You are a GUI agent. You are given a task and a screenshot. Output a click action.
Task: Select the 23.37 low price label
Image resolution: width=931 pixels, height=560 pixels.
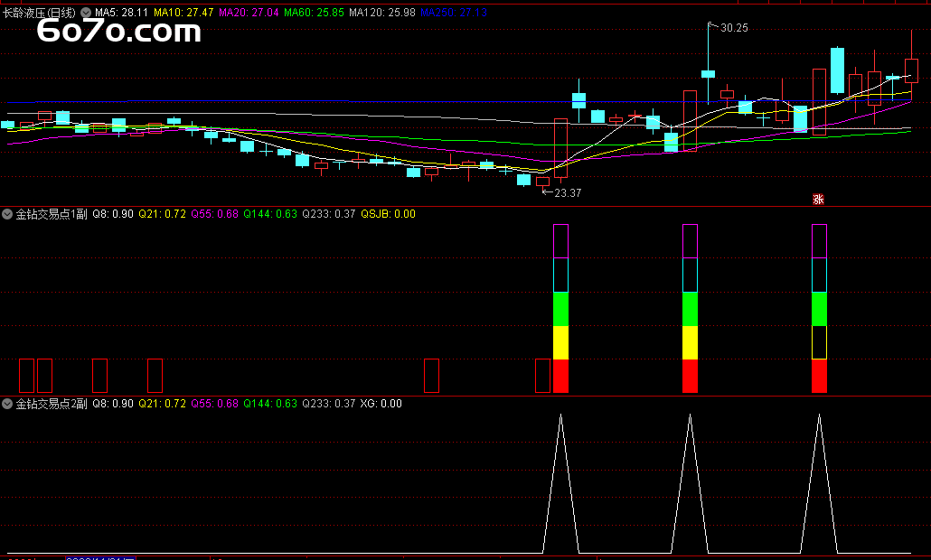coord(567,192)
